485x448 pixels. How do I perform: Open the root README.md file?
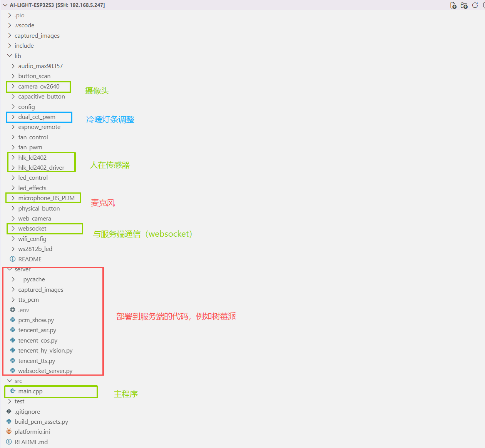[31, 442]
